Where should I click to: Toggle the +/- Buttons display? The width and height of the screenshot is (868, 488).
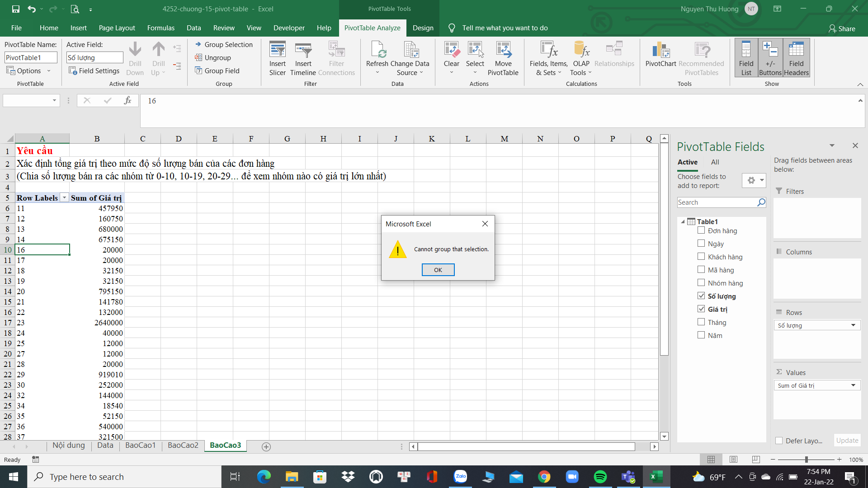[770, 58]
